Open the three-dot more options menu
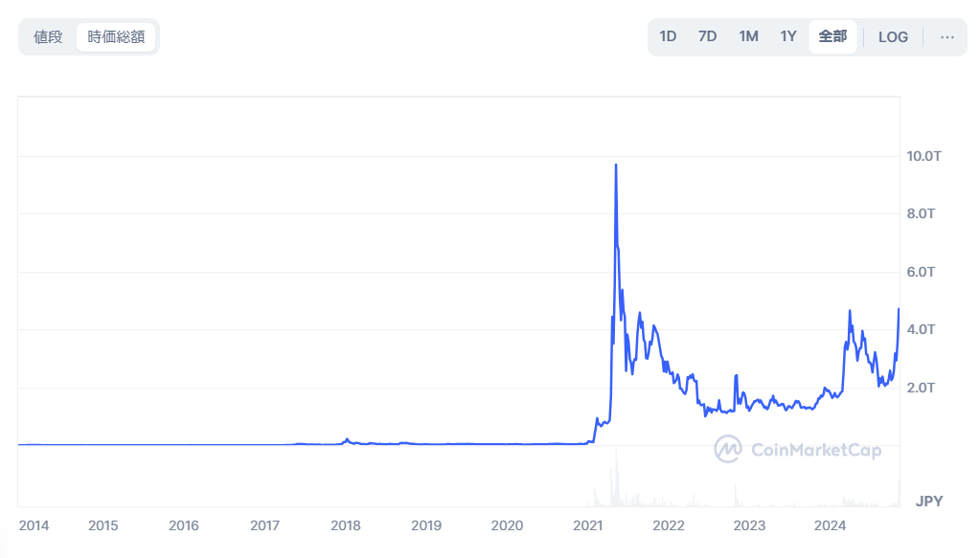The width and height of the screenshot is (980, 558). click(946, 37)
